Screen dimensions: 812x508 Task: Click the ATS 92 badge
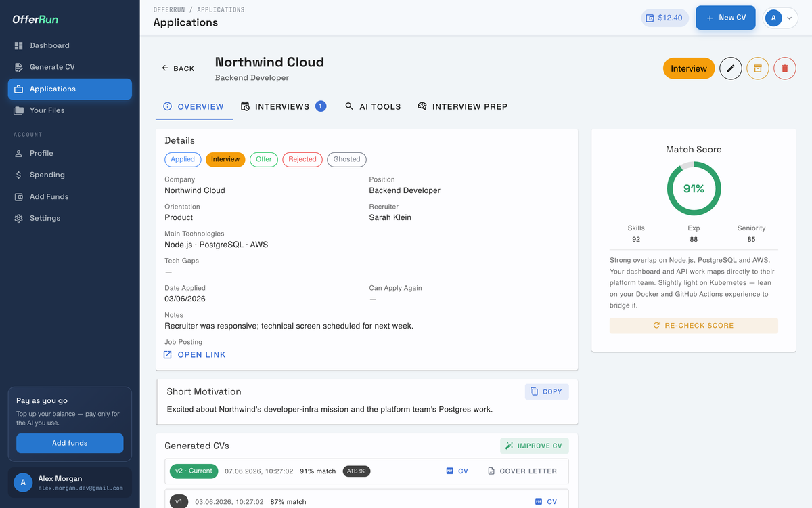[357, 471]
